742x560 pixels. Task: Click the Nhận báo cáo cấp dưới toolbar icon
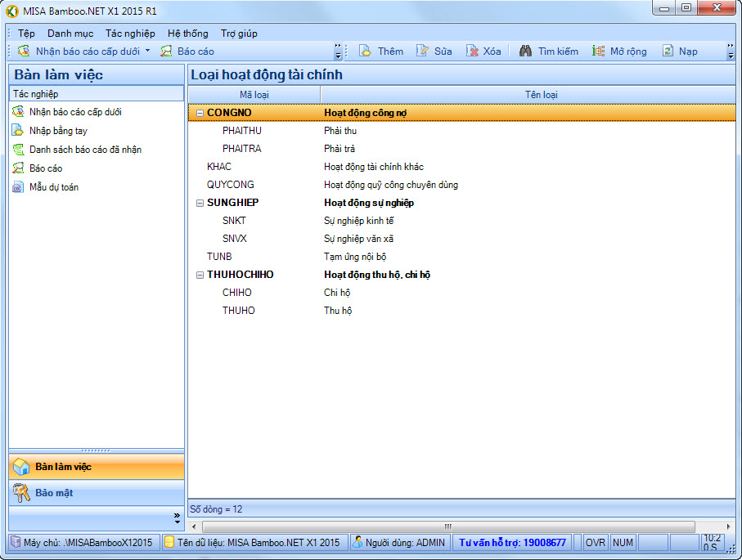(24, 51)
